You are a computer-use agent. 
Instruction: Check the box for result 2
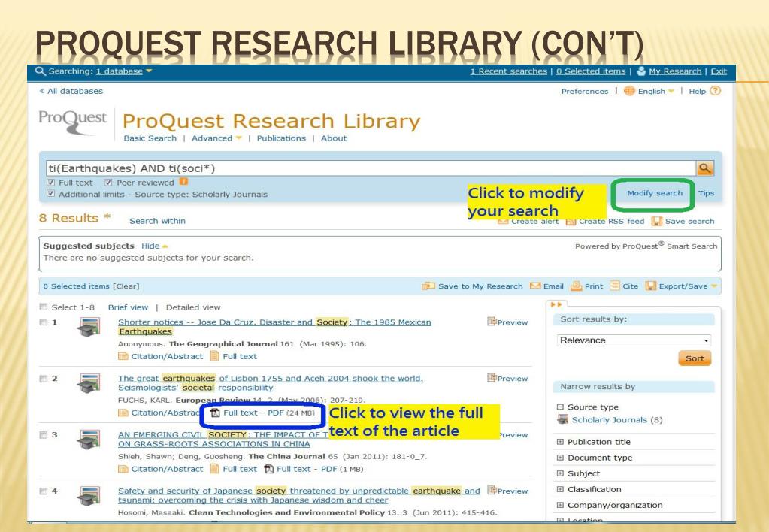point(44,379)
